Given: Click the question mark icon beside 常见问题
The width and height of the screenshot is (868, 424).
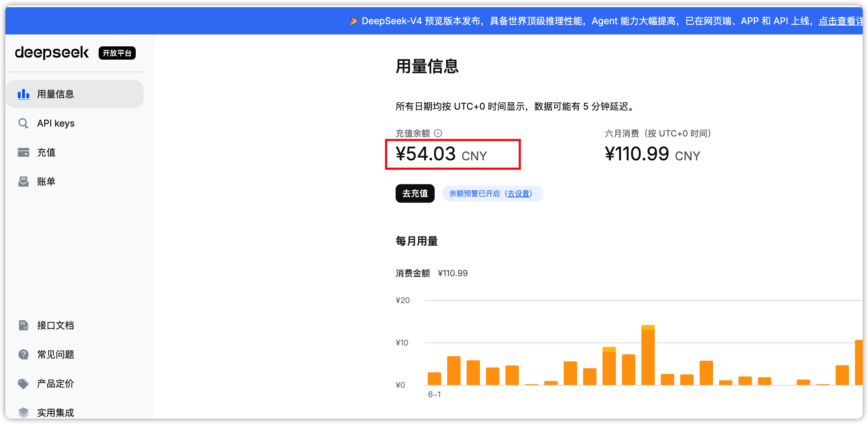Looking at the screenshot, I should [23, 354].
